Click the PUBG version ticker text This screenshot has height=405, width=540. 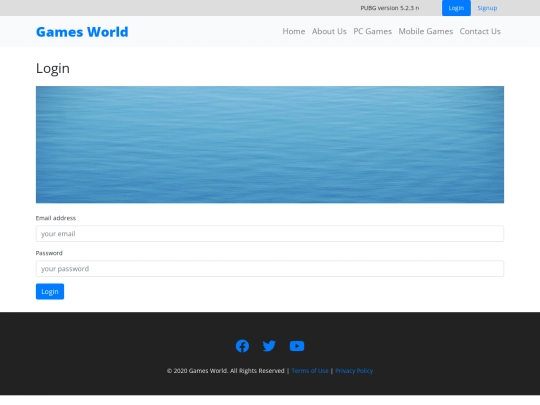tap(390, 8)
